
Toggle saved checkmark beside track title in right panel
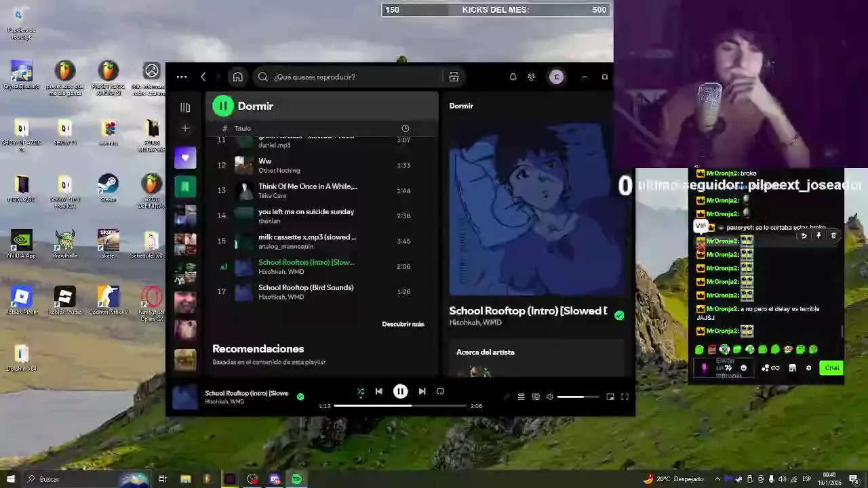coord(619,315)
